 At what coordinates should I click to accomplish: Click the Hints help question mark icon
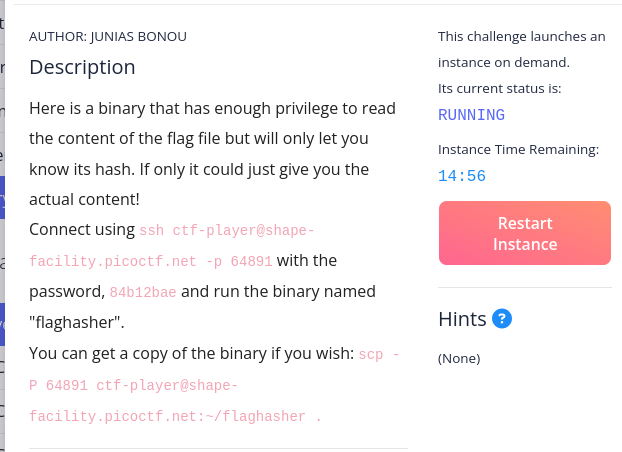point(503,319)
